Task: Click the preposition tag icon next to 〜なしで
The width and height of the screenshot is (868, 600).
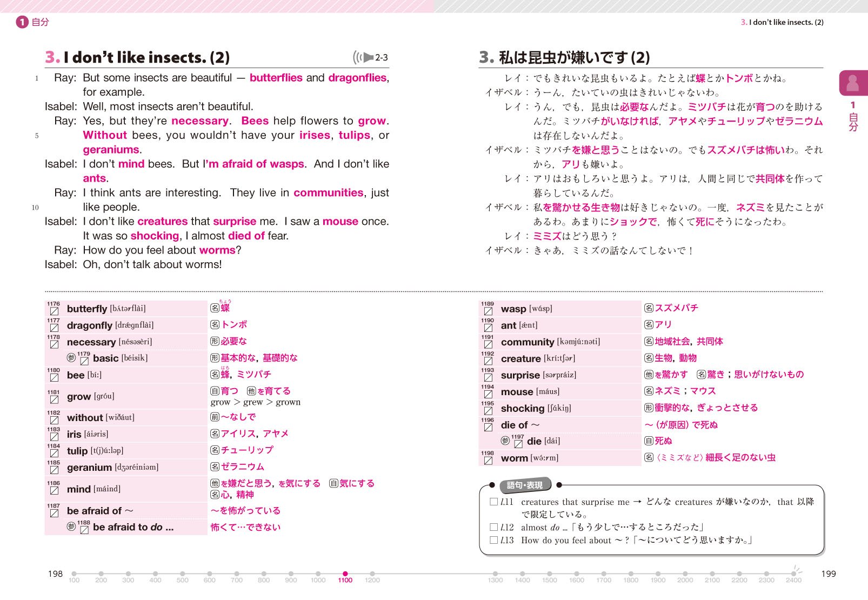Action: pyautogui.click(x=215, y=417)
